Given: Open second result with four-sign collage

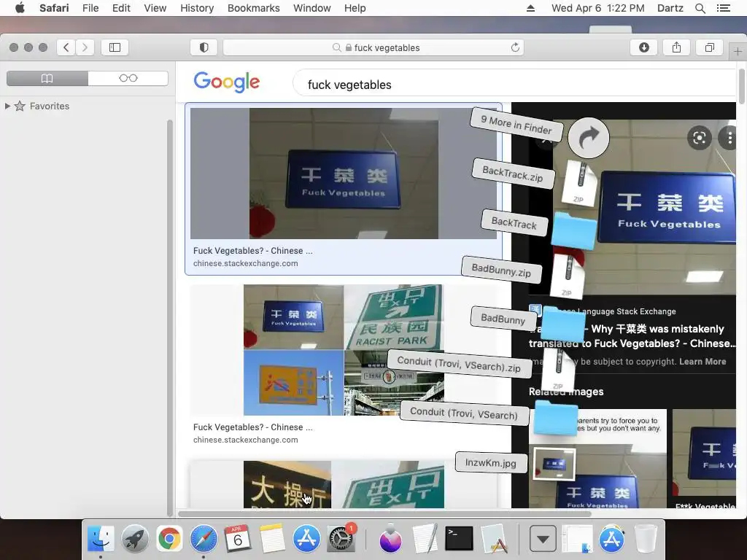Looking at the screenshot, I should (344, 350).
